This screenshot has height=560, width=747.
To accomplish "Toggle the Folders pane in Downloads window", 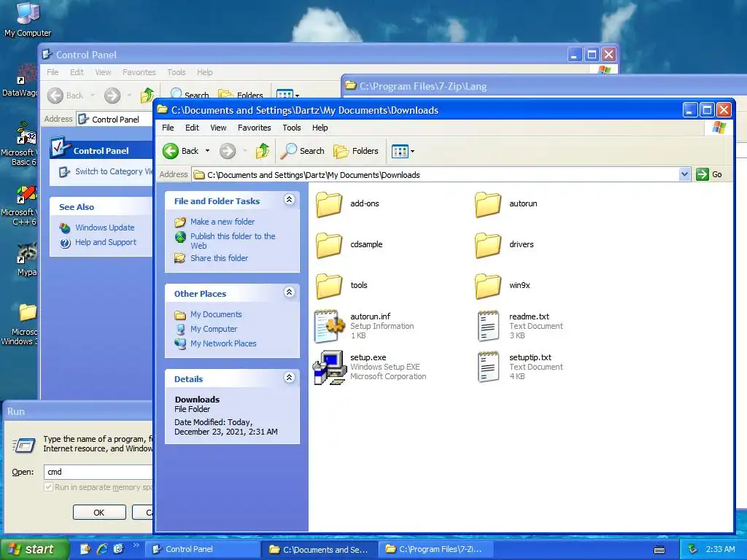I will tap(355, 151).
